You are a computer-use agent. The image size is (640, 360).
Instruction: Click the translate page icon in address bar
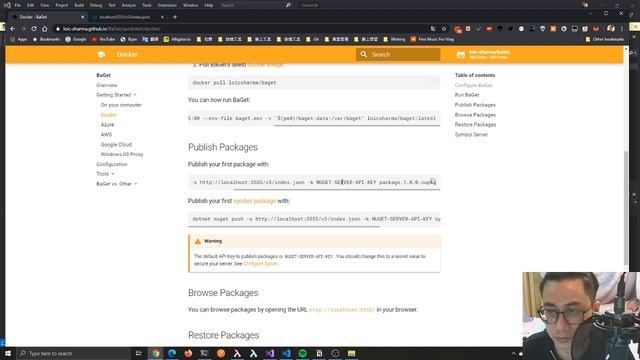click(x=433, y=29)
